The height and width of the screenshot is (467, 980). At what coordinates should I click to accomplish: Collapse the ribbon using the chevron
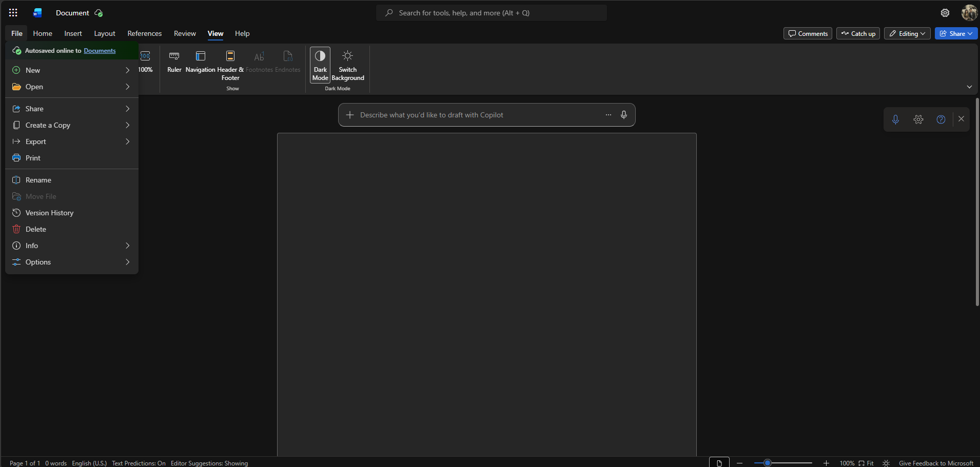click(969, 87)
